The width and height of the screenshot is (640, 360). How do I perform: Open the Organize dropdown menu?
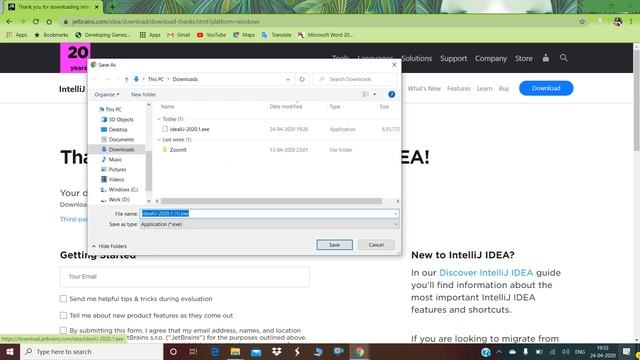107,94
